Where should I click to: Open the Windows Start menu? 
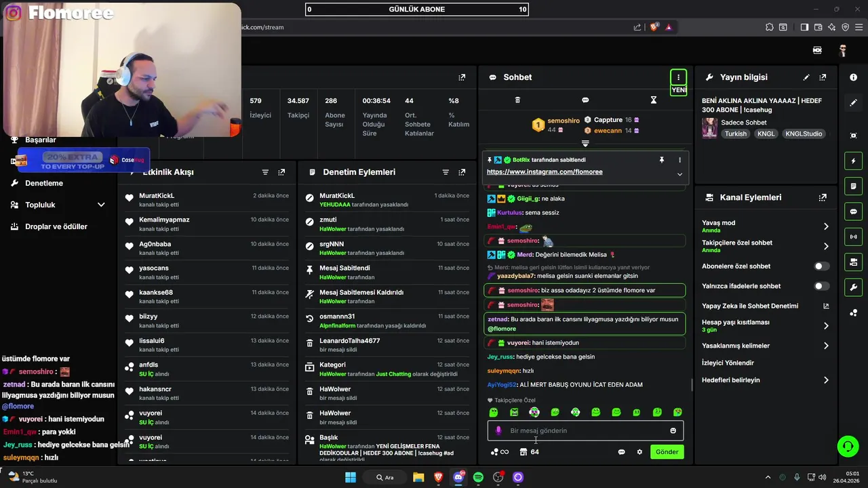(x=351, y=477)
